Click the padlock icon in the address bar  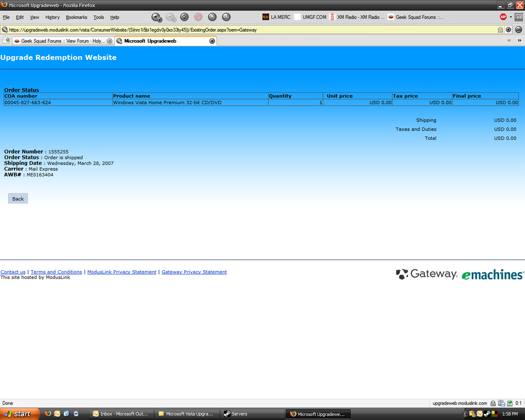[x=500, y=30]
